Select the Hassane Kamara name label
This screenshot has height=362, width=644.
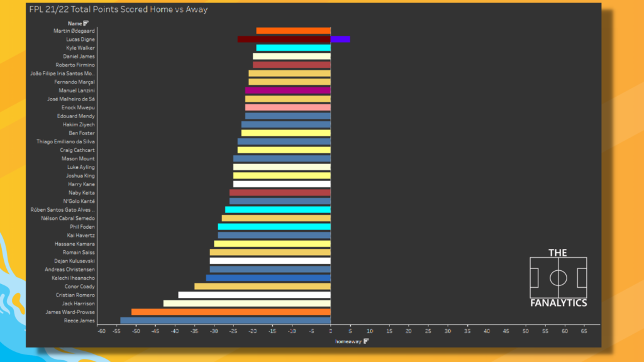coord(75,244)
